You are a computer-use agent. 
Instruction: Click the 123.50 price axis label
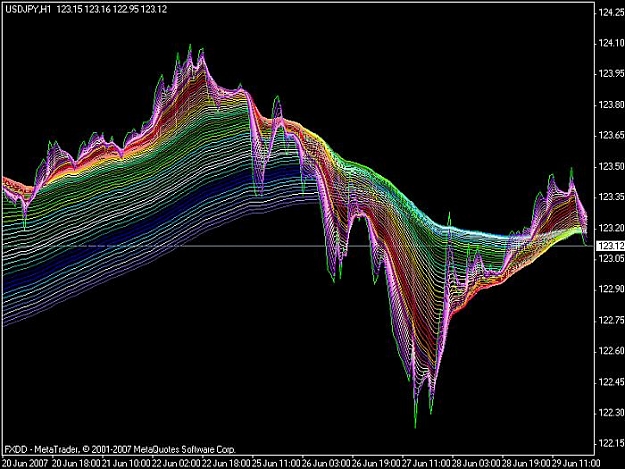611,166
